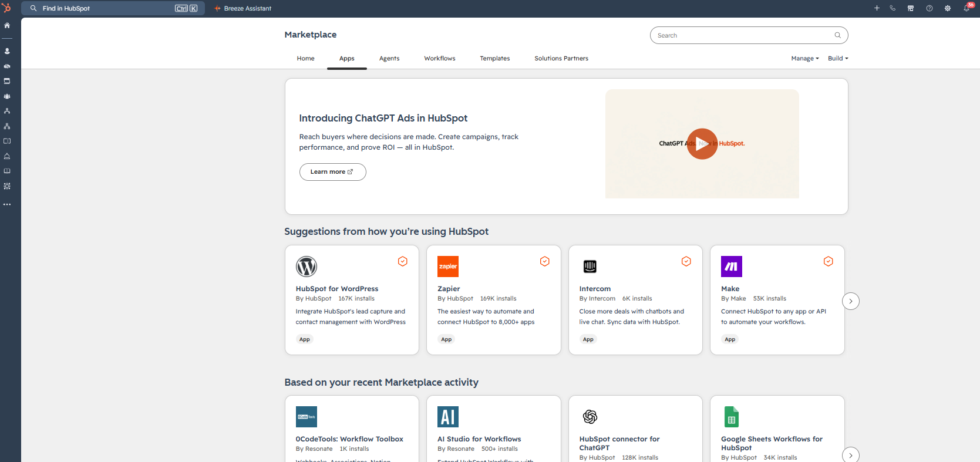The width and height of the screenshot is (980, 462).
Task: Click the Find in HubSpot search box
Action: pyautogui.click(x=113, y=8)
